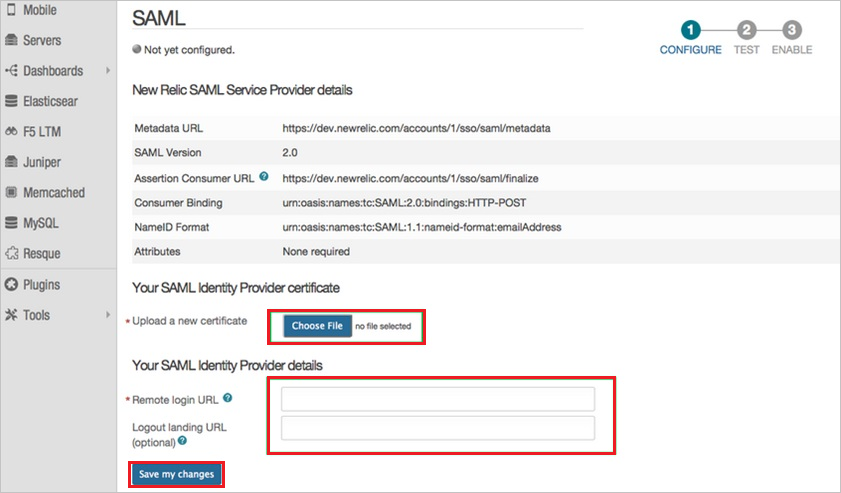
Task: Click the 'Metadata URL' row label
Action: point(168,128)
